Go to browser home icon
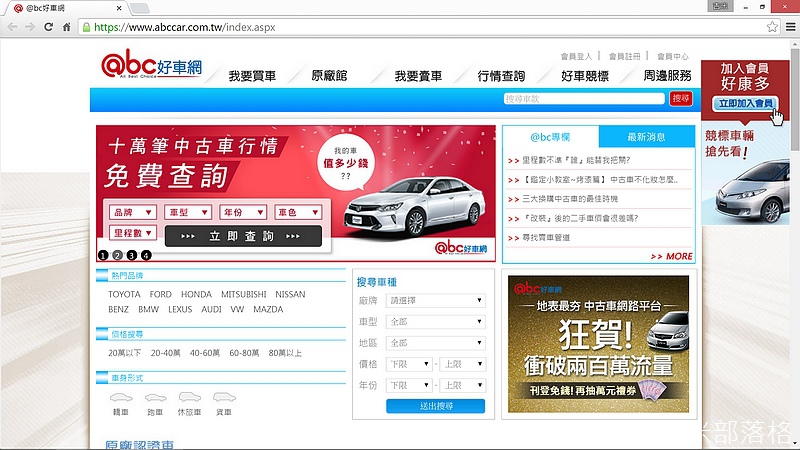800x450 pixels. tap(66, 27)
